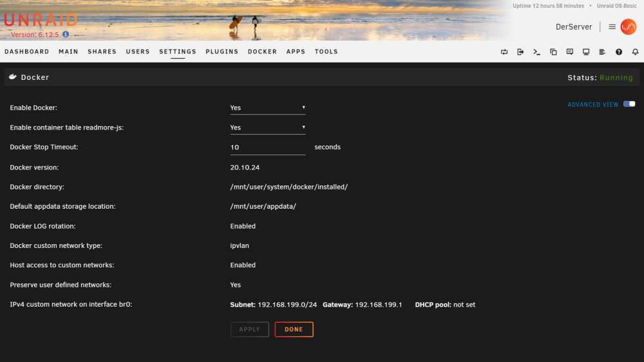Open the hamburger menu beside DerServer
Screen dimensions: 644x362
click(x=612, y=26)
